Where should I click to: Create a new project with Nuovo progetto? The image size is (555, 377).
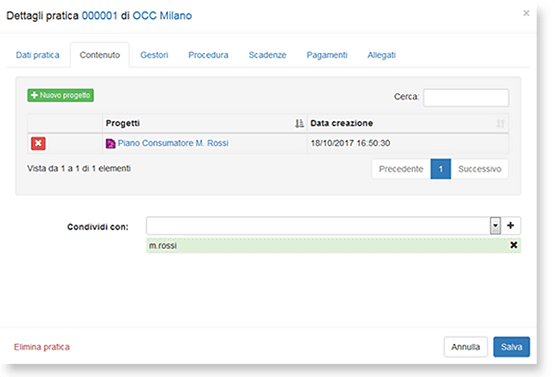click(61, 95)
